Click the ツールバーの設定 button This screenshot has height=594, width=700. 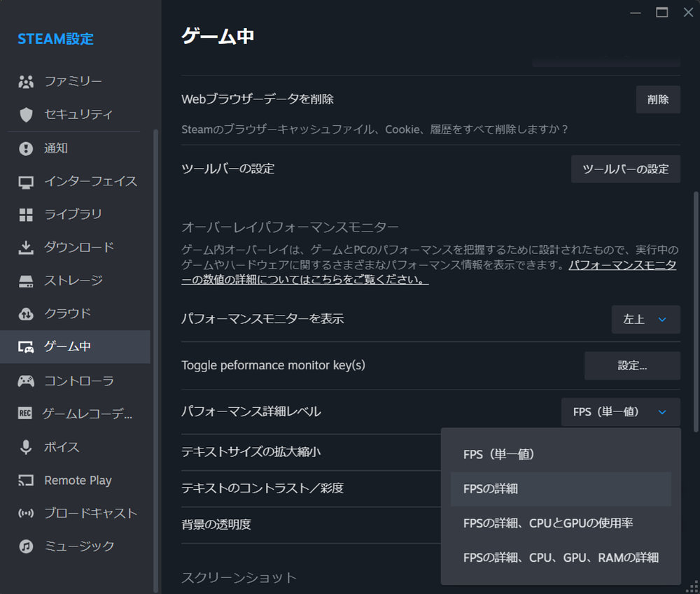[625, 169]
